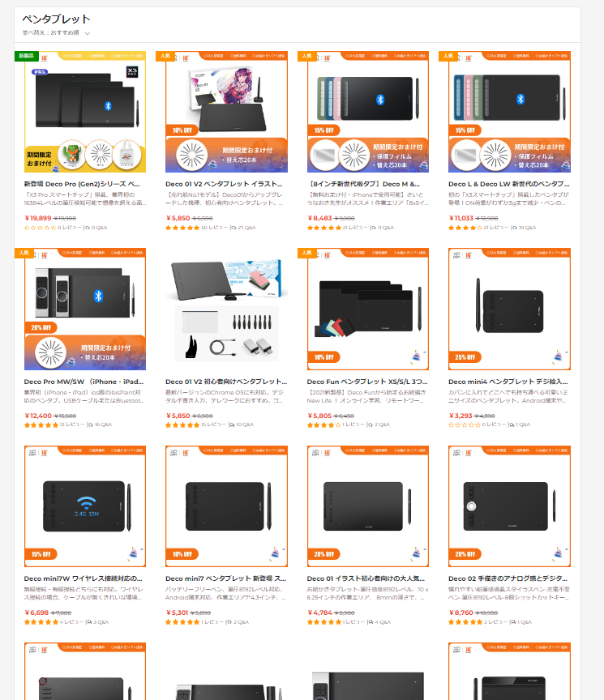Click the Deco 02 tablet thumbnail
The image size is (604, 700).
[x=509, y=506]
